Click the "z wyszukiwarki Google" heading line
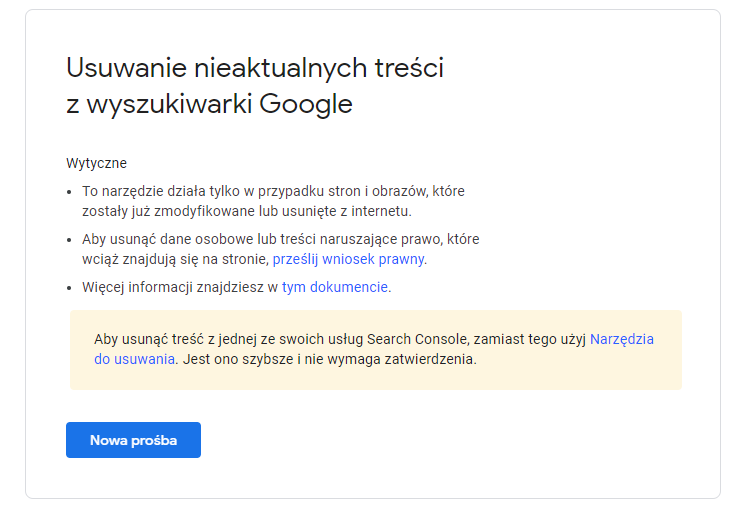The height and width of the screenshot is (513, 754). click(209, 103)
